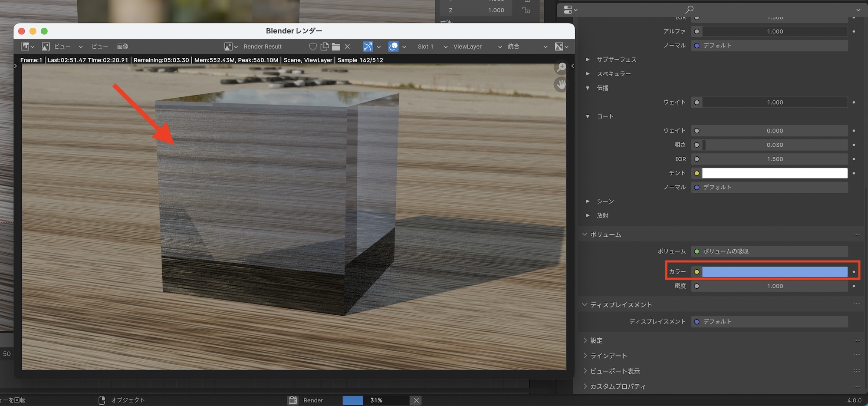Click the pan hand icon in render view
Screen dimensions: 868x406
pyautogui.click(x=561, y=84)
